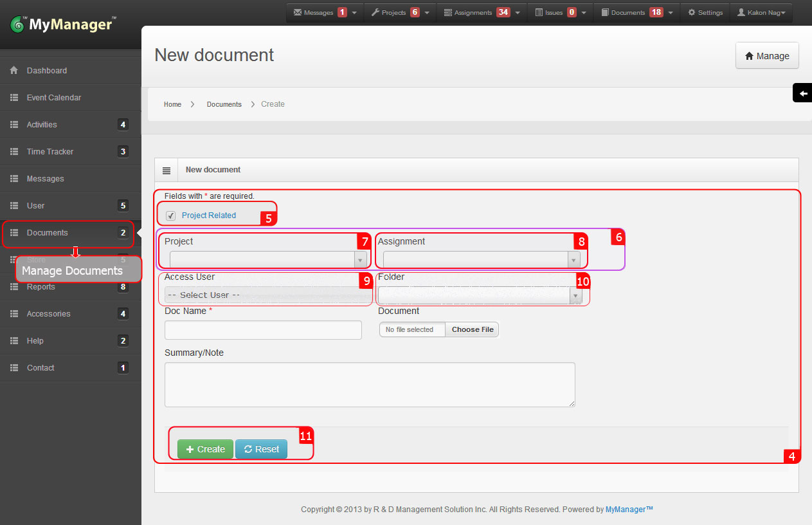This screenshot has height=525, width=812.
Task: Open the Project dropdown
Action: click(359, 259)
